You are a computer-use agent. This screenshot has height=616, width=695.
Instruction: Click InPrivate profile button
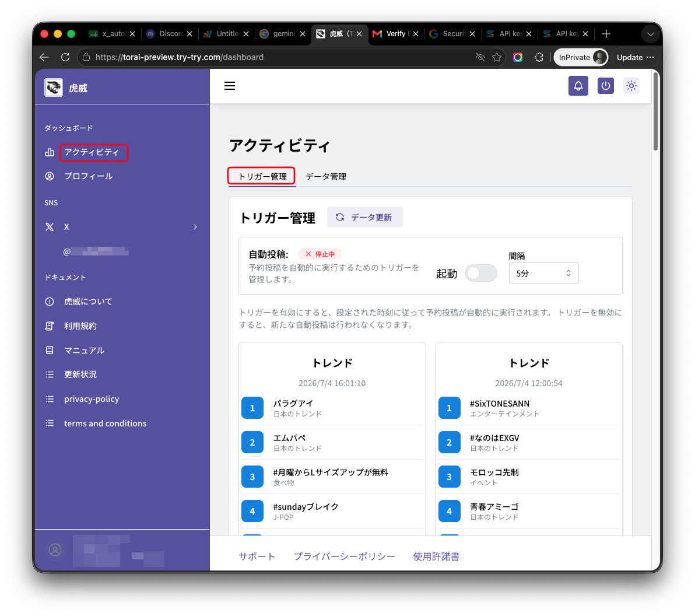coord(581,57)
